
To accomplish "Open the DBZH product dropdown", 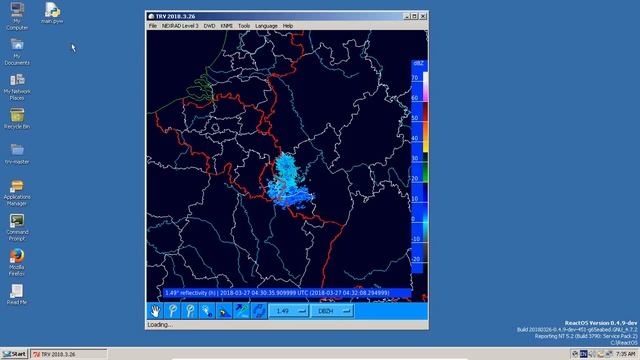I will (x=332, y=311).
